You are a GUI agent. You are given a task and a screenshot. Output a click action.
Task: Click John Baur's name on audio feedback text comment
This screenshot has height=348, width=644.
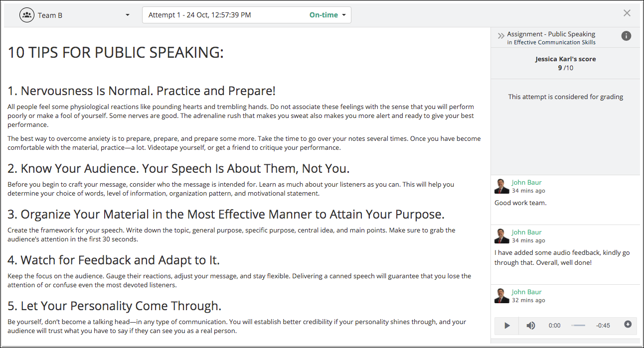526,232
